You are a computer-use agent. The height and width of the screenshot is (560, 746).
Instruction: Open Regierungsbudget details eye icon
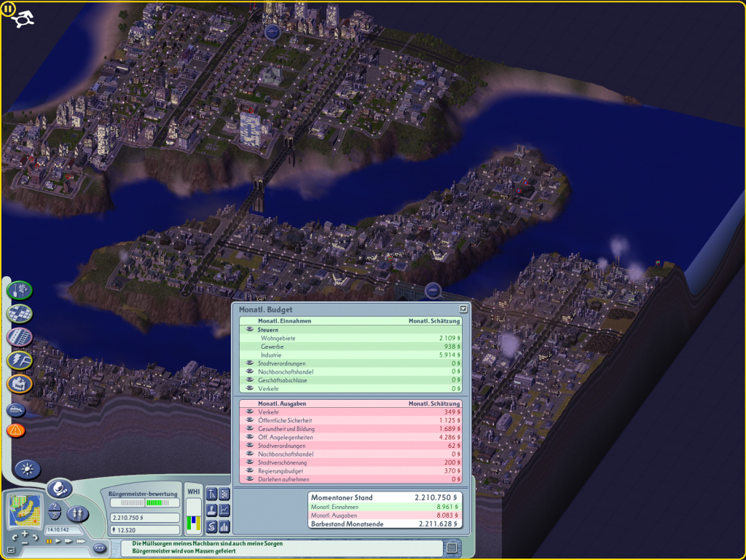[x=250, y=470]
